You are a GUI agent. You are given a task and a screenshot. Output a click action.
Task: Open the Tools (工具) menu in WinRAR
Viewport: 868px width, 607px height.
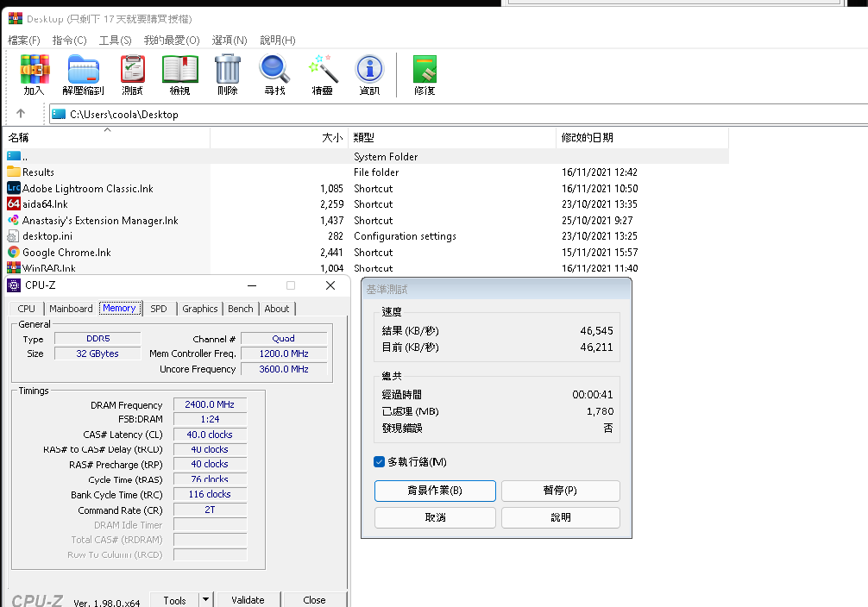[115, 40]
